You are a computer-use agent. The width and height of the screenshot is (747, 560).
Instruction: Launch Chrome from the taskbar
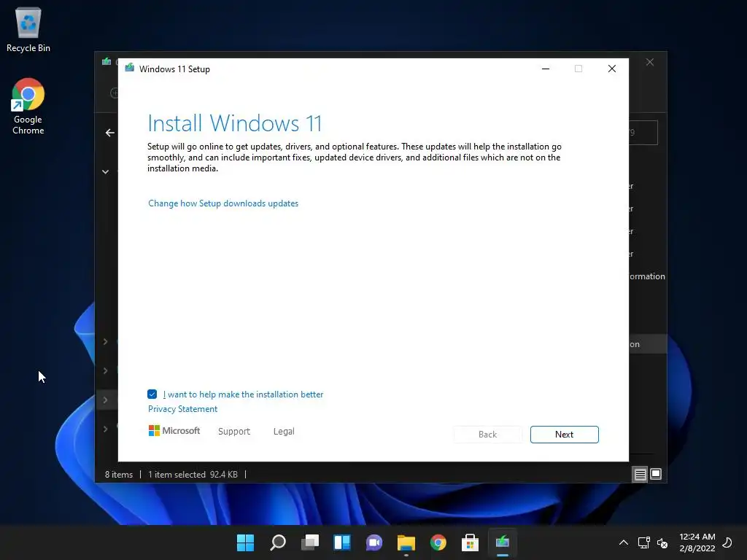(x=438, y=542)
